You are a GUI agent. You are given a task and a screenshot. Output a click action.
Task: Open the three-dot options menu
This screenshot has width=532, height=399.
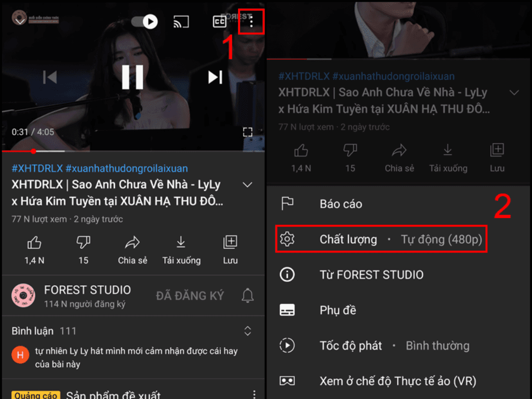(251, 22)
